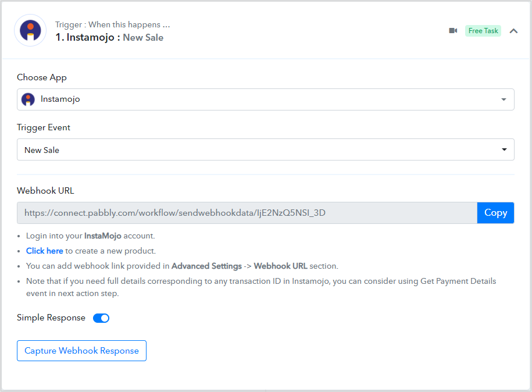Click note about Get Payment Details event
532x392 pixels.
click(261, 287)
